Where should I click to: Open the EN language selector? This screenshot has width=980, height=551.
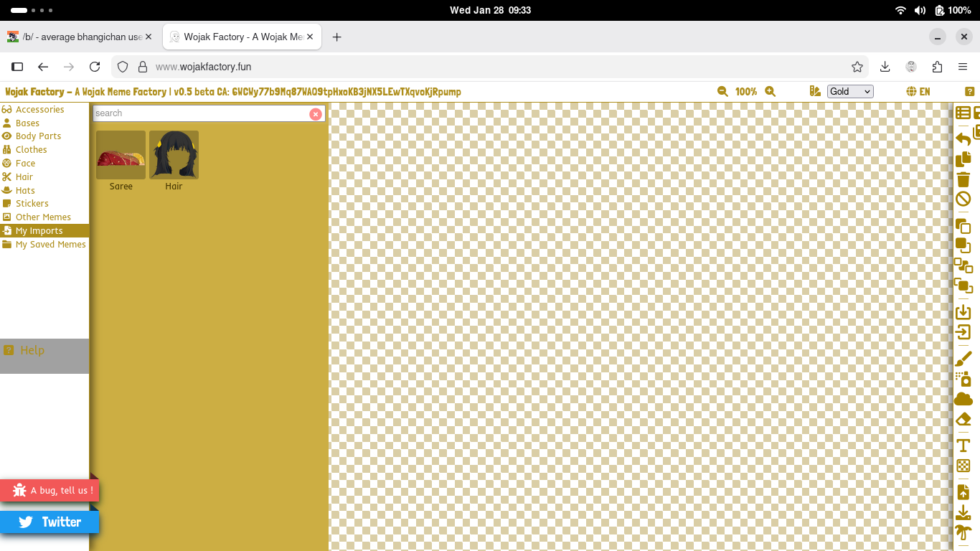coord(918,92)
